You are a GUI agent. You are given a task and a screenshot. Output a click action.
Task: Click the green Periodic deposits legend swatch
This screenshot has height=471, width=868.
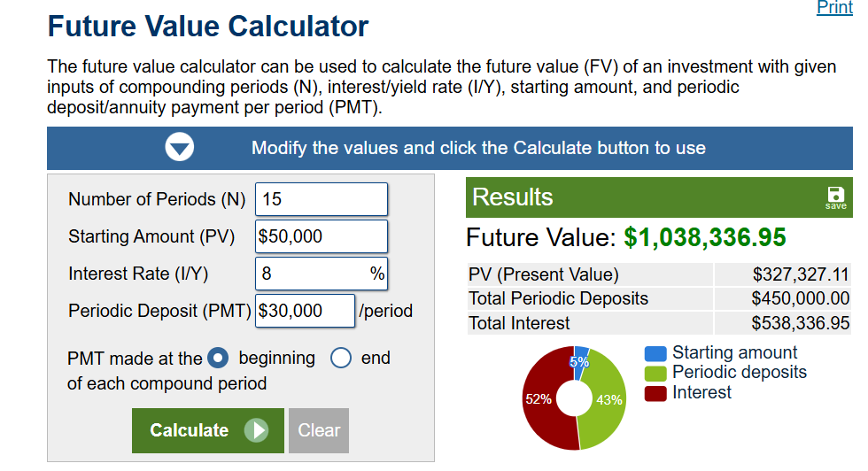tap(655, 374)
